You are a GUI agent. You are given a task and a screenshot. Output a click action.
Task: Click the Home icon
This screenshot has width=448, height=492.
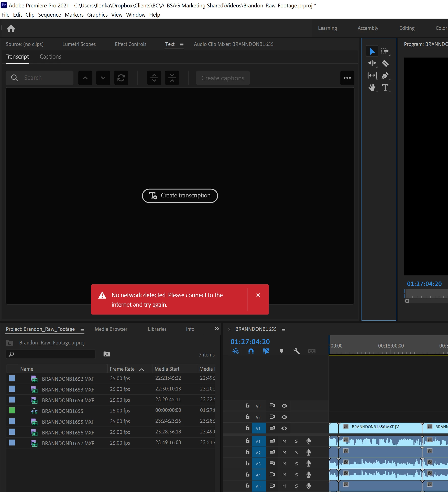(x=11, y=28)
